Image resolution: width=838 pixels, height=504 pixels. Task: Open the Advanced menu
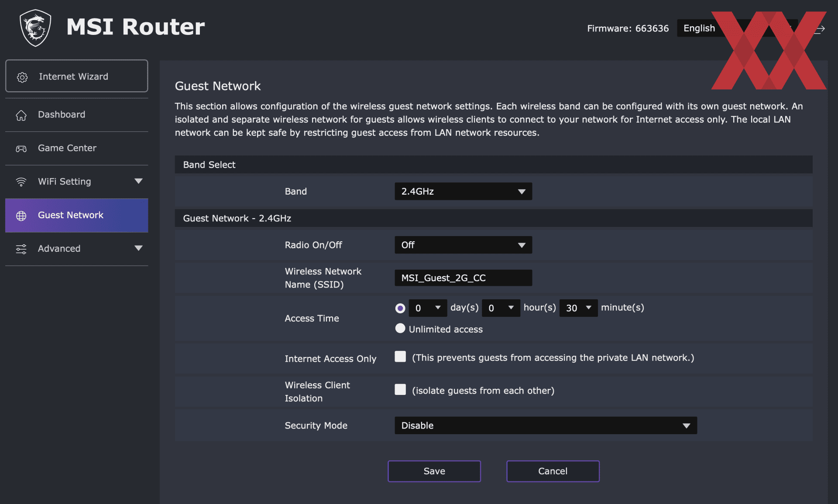click(77, 249)
